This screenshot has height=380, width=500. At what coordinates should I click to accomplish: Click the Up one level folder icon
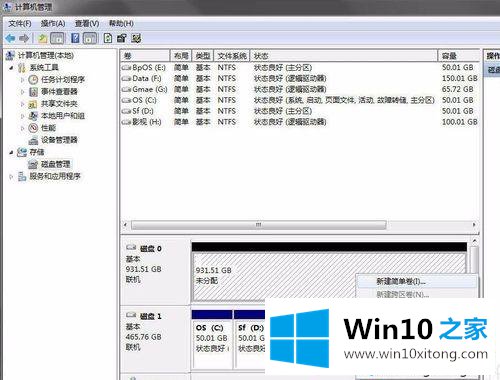(x=43, y=38)
